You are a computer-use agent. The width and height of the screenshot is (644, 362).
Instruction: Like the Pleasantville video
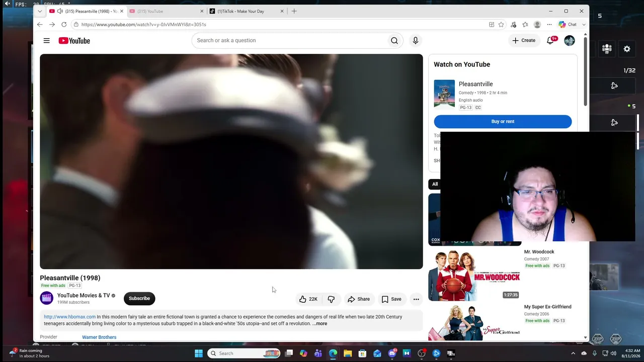click(x=308, y=299)
